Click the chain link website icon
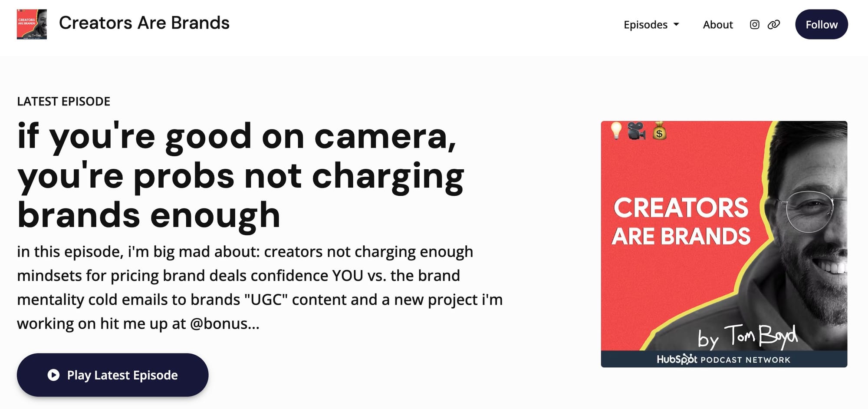Screen dimensions: 868x409 click(773, 25)
